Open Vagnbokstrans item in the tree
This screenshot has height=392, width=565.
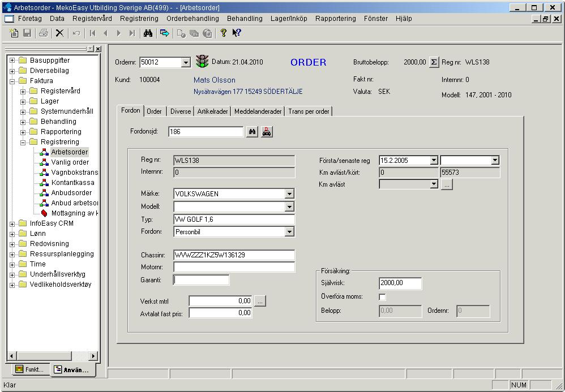74,173
